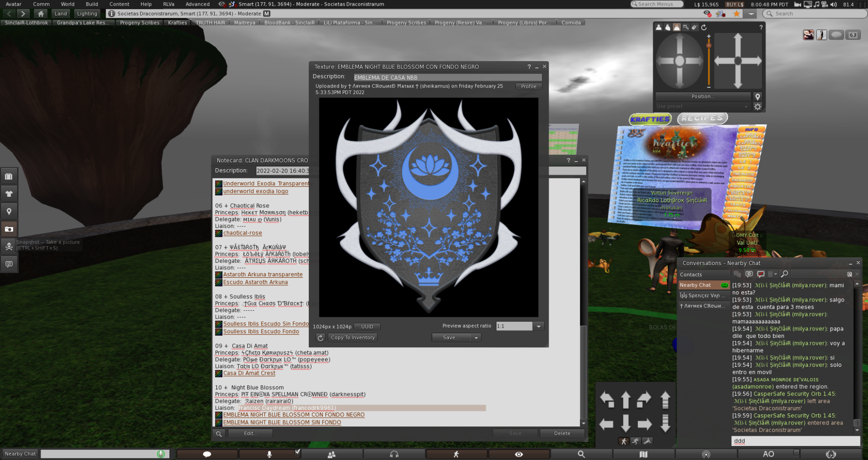Toggle the checkbox next to the microphone button
868x460 pixels.
[298, 451]
